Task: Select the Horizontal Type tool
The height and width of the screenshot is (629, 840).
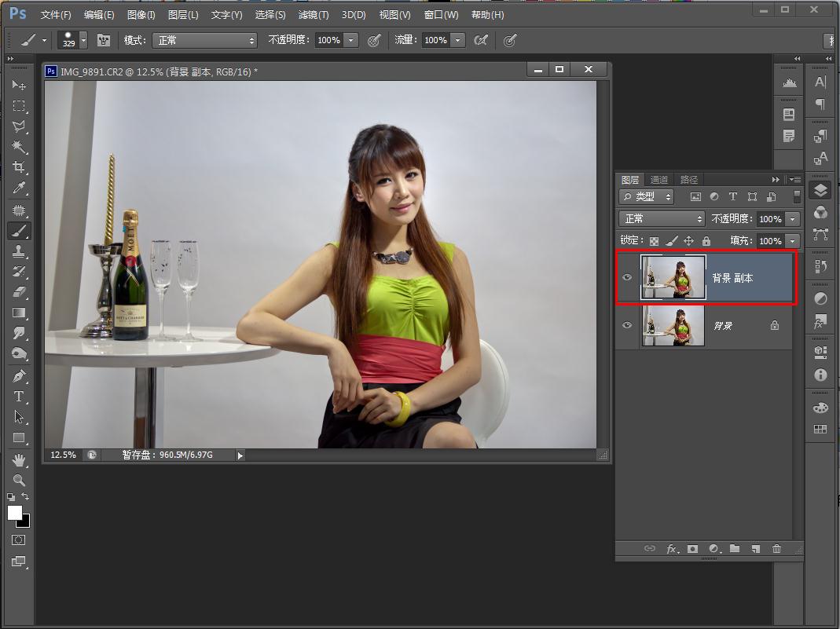Action: coord(19,397)
